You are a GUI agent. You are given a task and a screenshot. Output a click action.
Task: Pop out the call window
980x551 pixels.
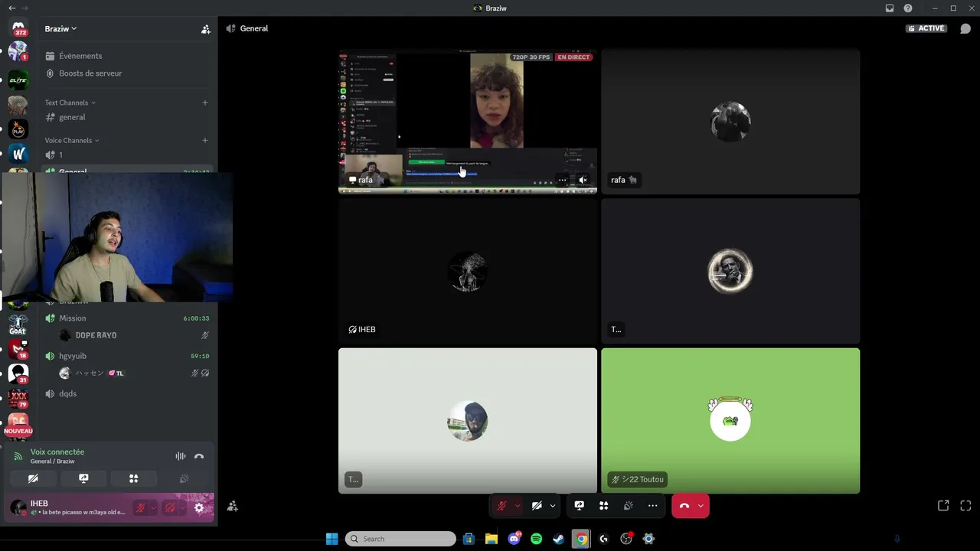pos(943,505)
